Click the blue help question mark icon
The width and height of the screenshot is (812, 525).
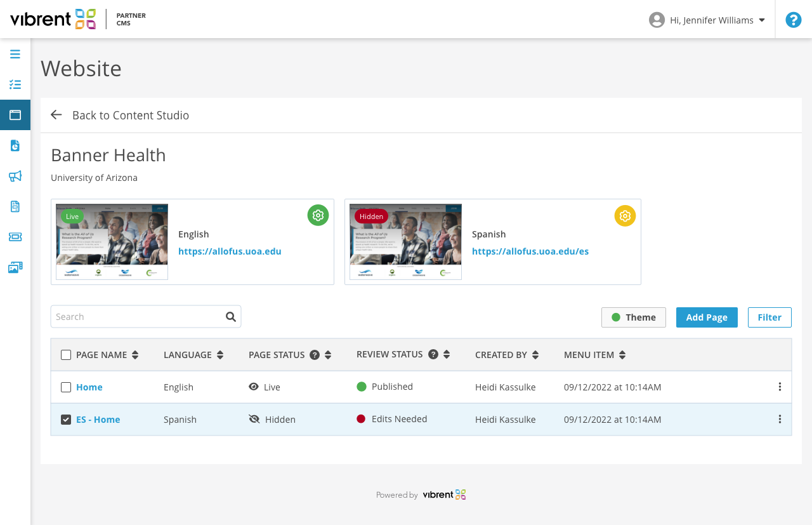[794, 20]
